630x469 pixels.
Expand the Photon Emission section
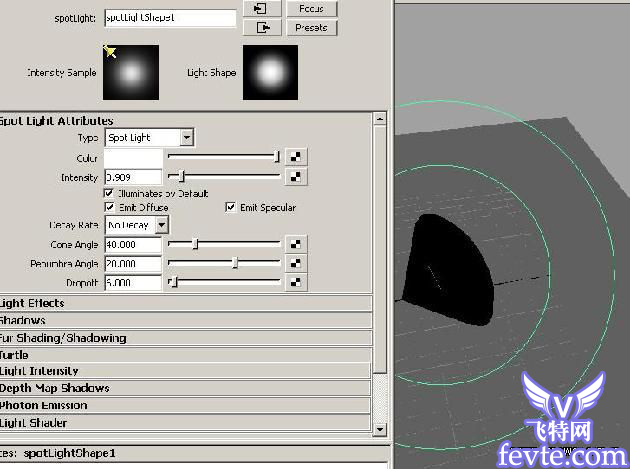44,405
